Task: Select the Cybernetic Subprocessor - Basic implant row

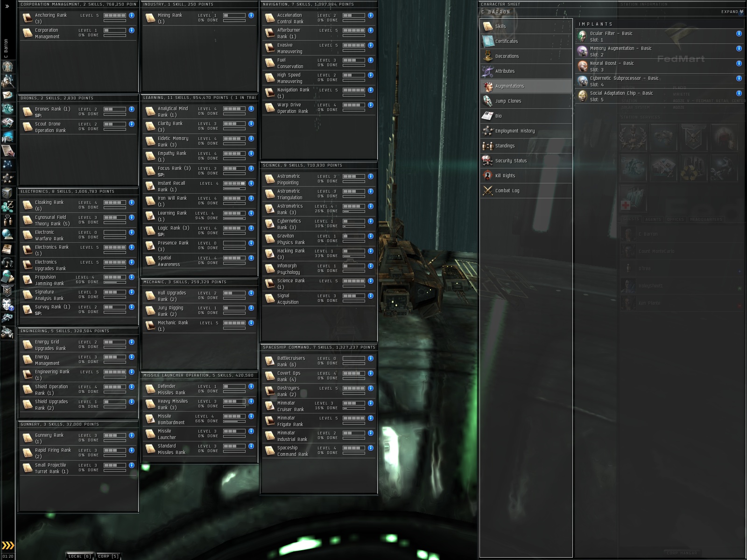Action: point(660,81)
